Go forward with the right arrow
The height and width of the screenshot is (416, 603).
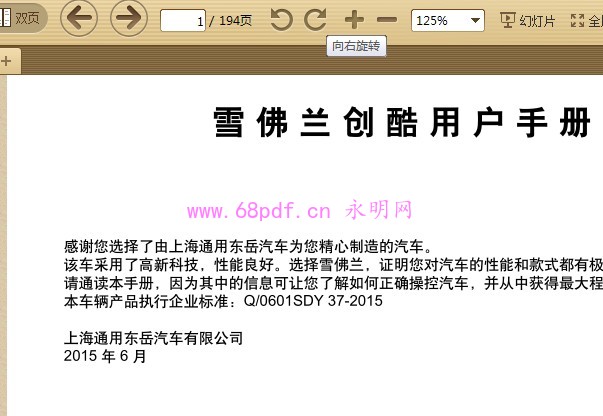click(x=129, y=18)
